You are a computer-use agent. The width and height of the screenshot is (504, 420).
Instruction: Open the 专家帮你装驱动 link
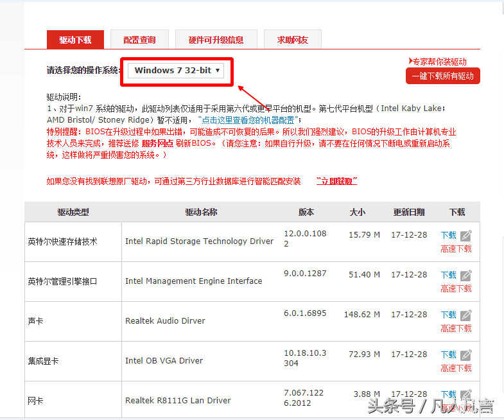click(x=438, y=62)
